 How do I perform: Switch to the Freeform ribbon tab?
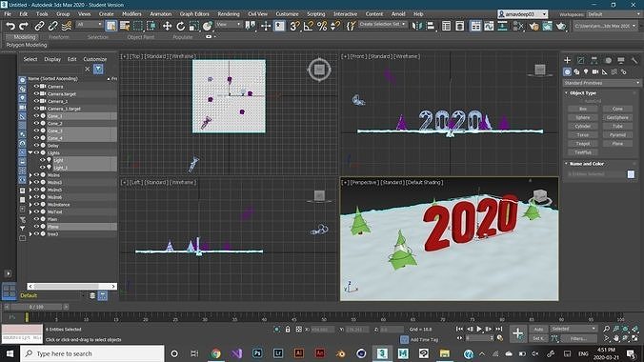coord(59,37)
